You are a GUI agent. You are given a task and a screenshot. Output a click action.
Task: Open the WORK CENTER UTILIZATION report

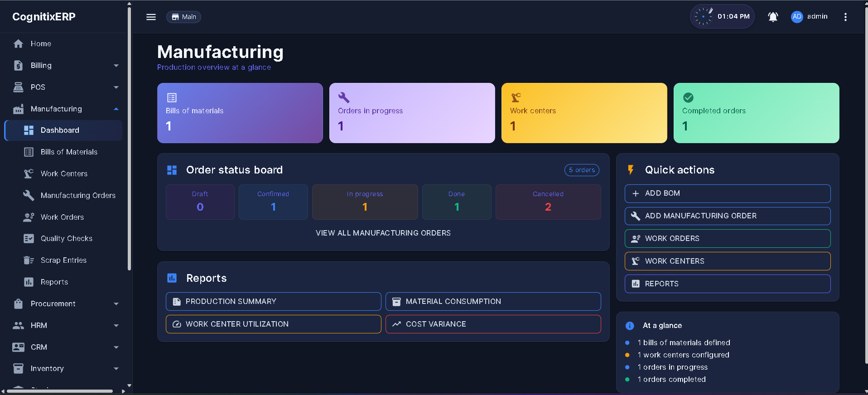(x=274, y=324)
